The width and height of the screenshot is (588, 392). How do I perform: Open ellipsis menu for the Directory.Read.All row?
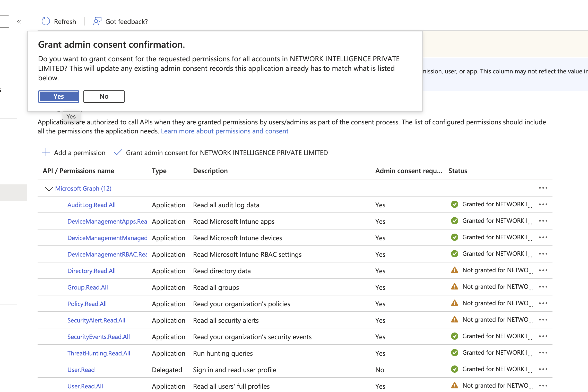pos(543,270)
